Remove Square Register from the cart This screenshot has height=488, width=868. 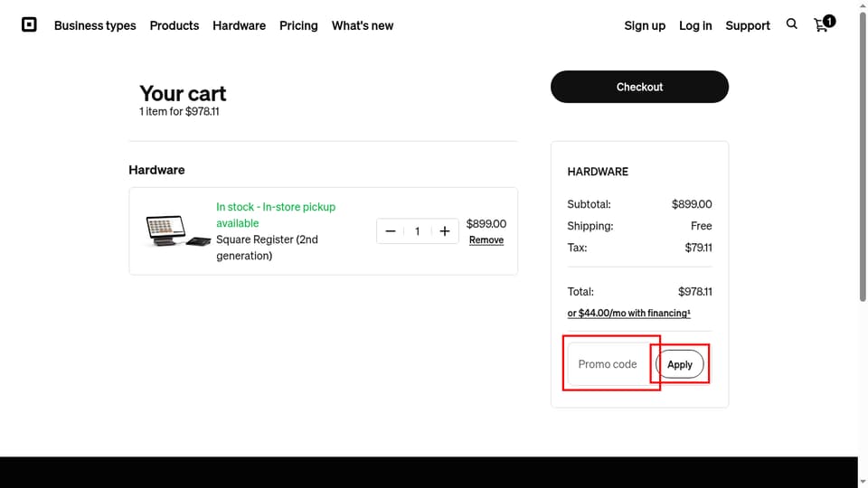(486, 239)
